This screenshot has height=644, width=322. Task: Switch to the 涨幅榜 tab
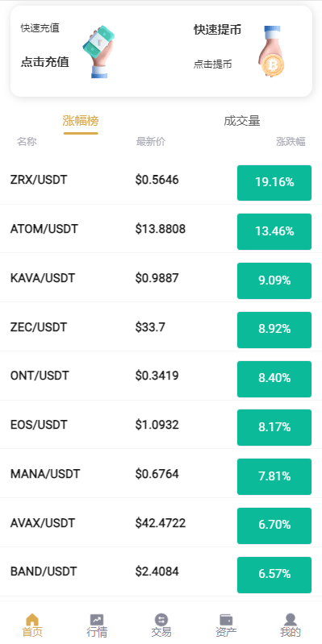81,121
